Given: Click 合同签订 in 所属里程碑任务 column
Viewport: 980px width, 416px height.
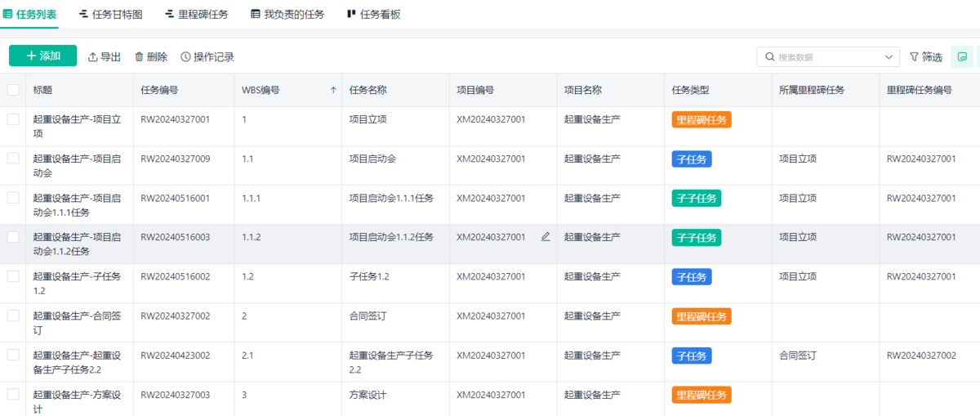Looking at the screenshot, I should pyautogui.click(x=798, y=355).
